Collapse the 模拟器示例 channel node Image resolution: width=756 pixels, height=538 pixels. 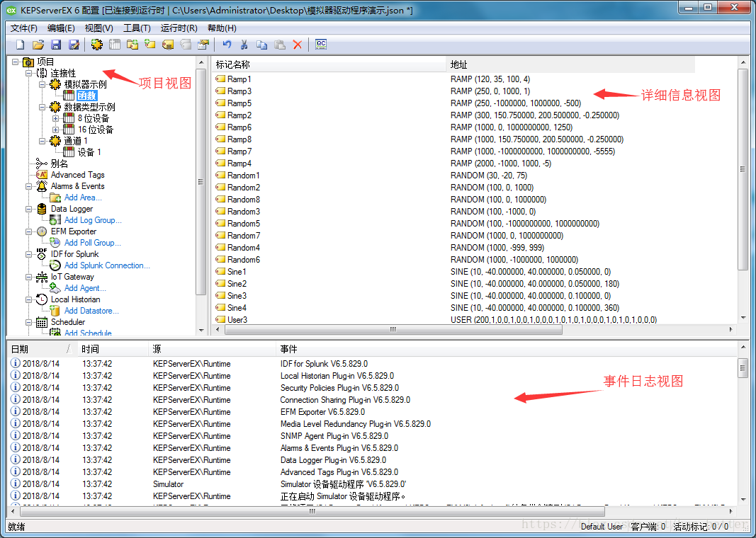tap(43, 84)
